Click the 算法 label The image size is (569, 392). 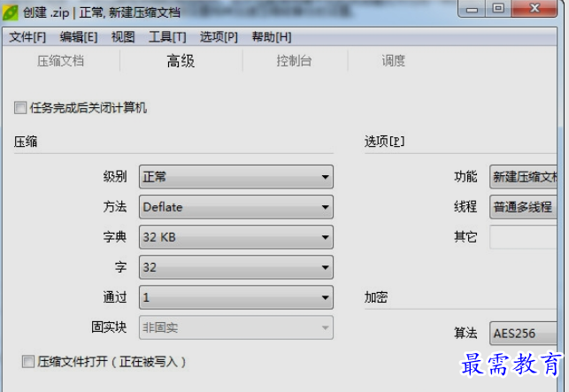point(465,334)
